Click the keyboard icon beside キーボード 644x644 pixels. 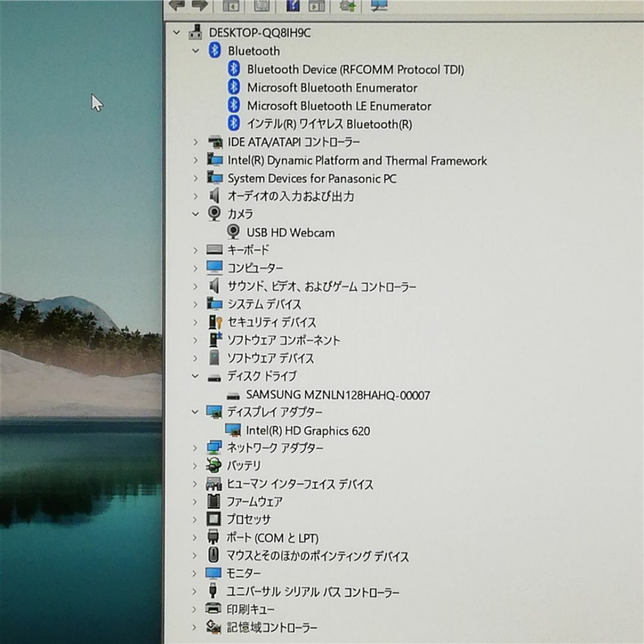tap(215, 249)
